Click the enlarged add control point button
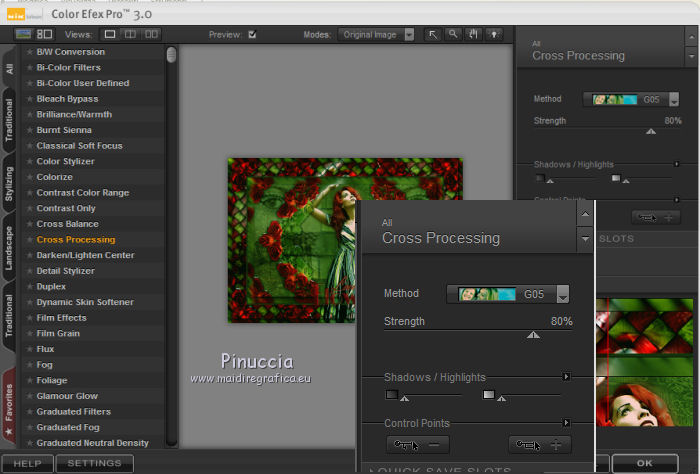This screenshot has height=474, width=700. (540, 445)
